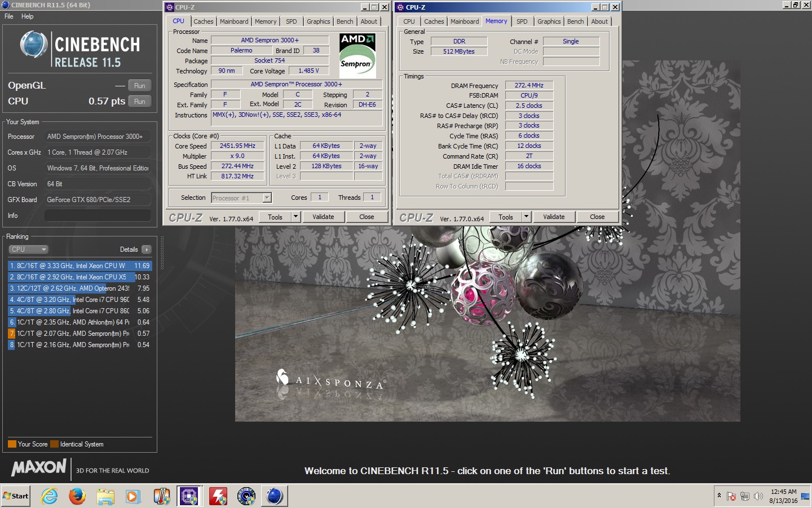This screenshot has width=812, height=508.
Task: Click the MAXON logo
Action: click(x=39, y=467)
